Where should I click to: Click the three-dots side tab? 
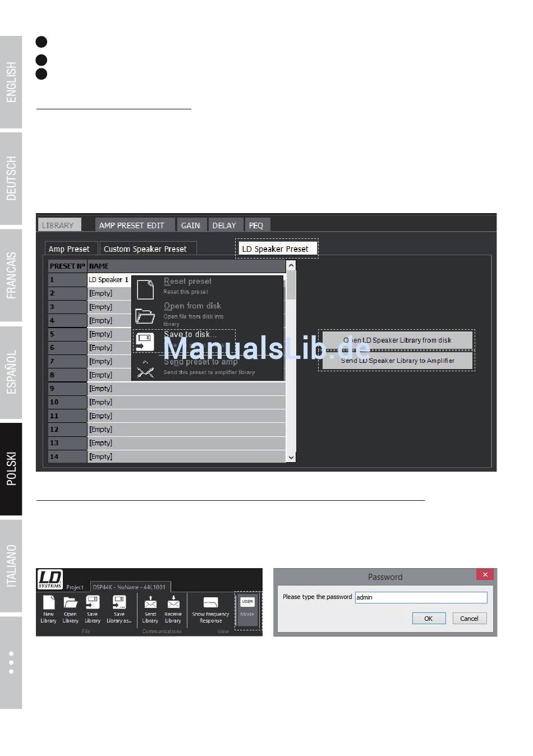click(x=11, y=662)
